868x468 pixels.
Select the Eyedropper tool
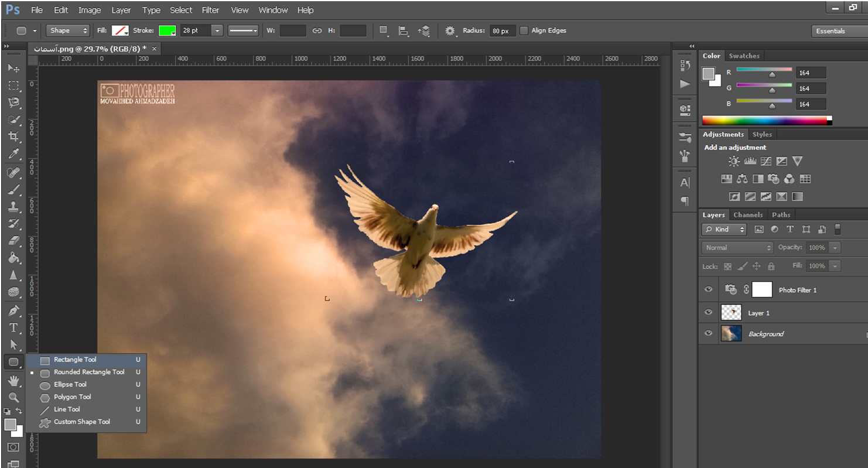click(13, 154)
